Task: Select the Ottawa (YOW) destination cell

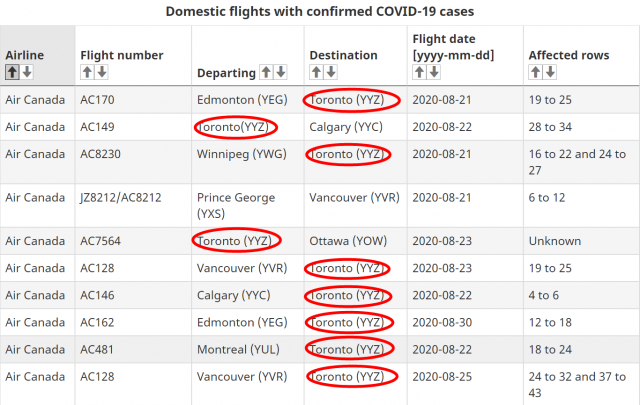Action: pyautogui.click(x=346, y=241)
